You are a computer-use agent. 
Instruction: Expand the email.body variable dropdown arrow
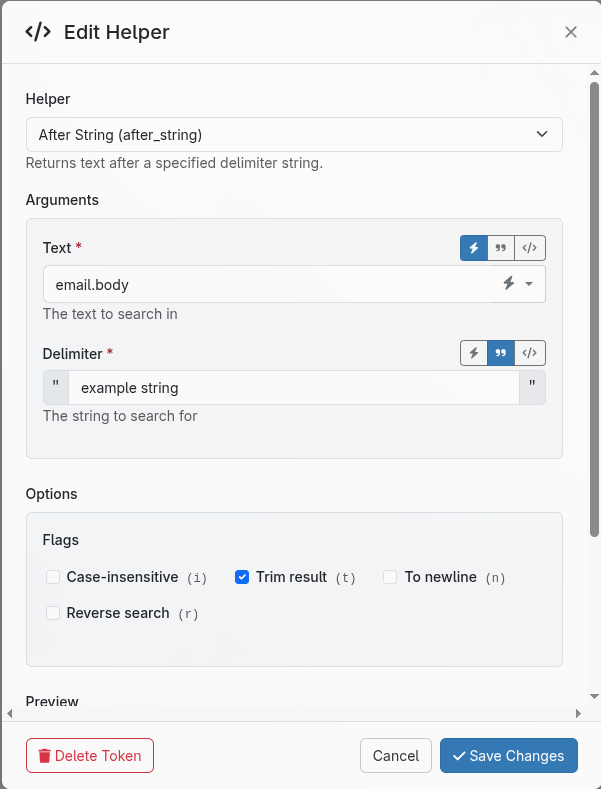(x=529, y=285)
